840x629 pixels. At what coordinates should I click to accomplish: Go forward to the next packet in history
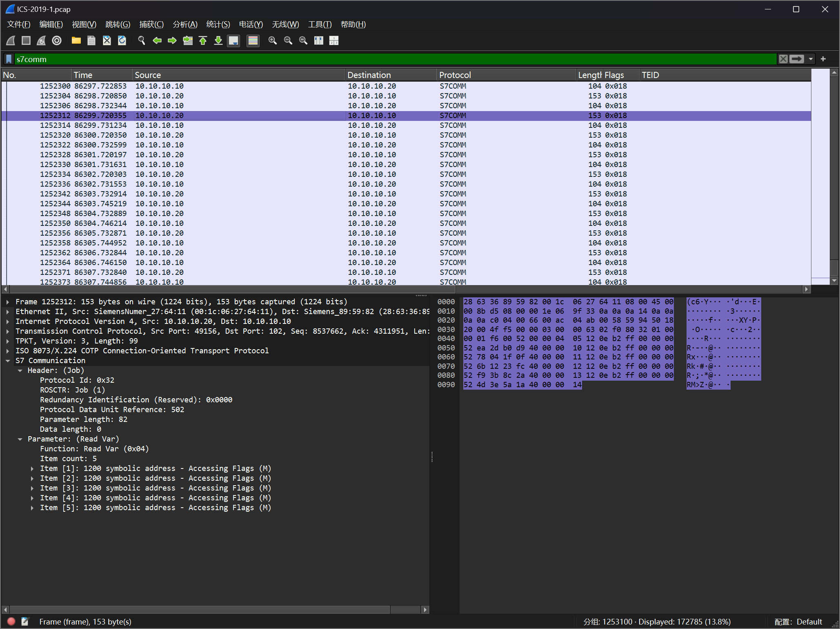point(172,40)
